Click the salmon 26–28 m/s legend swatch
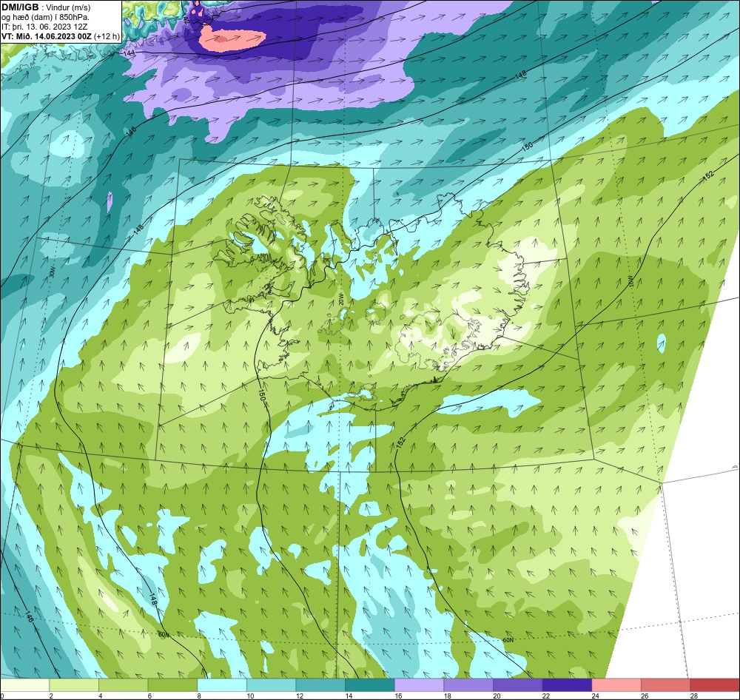 (666, 685)
